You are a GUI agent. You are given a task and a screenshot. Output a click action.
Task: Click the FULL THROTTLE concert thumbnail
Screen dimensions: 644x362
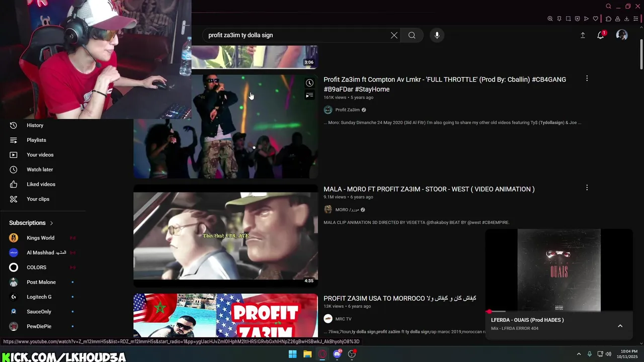click(x=225, y=126)
